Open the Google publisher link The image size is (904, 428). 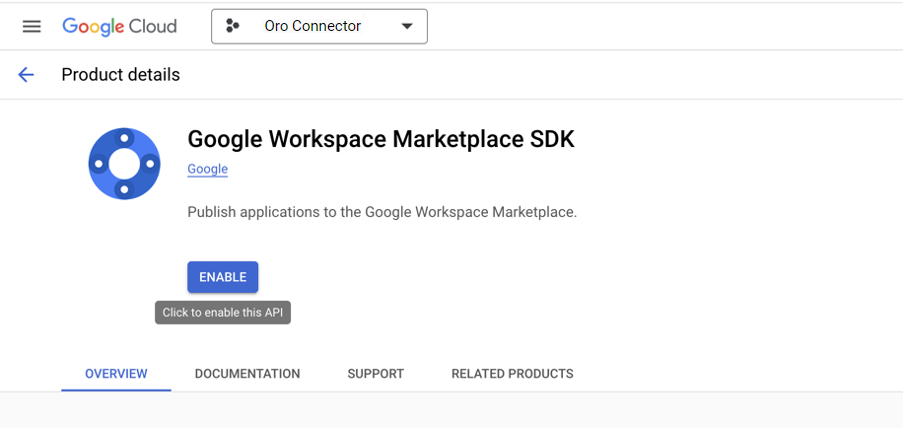pyautogui.click(x=207, y=169)
